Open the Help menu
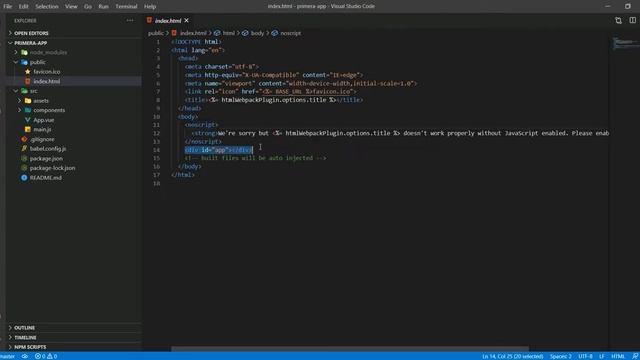The height and width of the screenshot is (360, 640). (150, 7)
